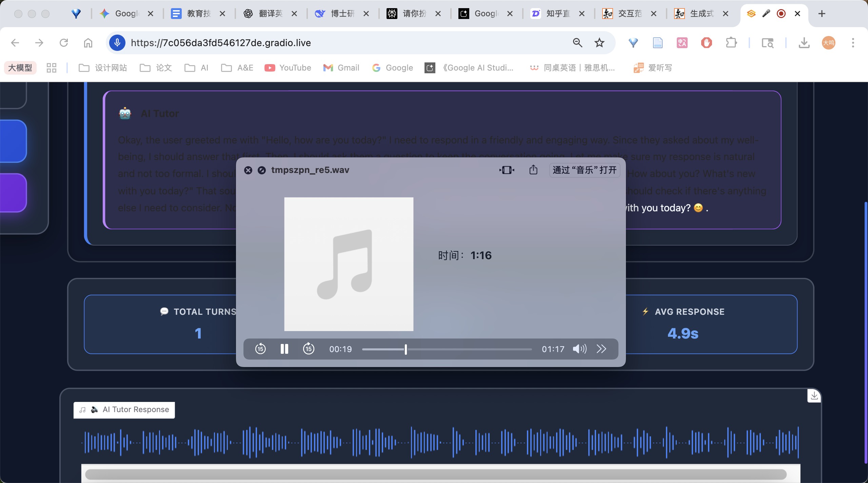
Task: Download the AI Tutor Response audio
Action: 814,395
